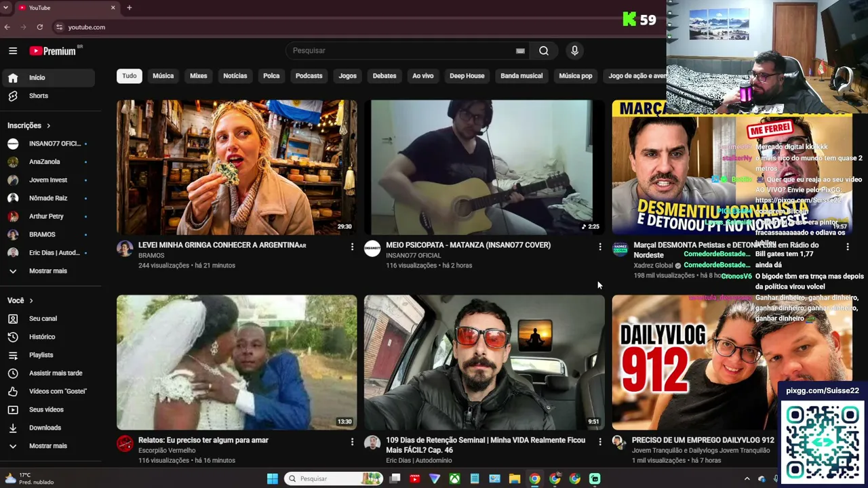This screenshot has width=868, height=488.
Task: Expand Mostrar mais under subscriptions
Action: tap(47, 271)
